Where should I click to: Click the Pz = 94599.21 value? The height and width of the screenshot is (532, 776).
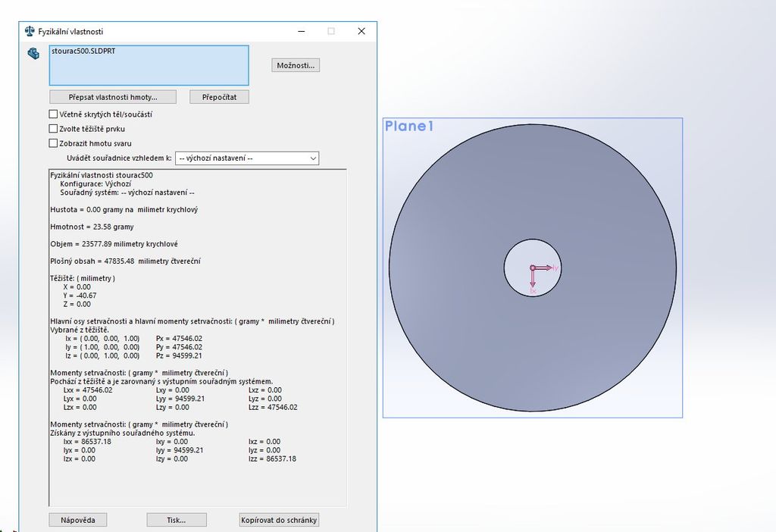179,356
